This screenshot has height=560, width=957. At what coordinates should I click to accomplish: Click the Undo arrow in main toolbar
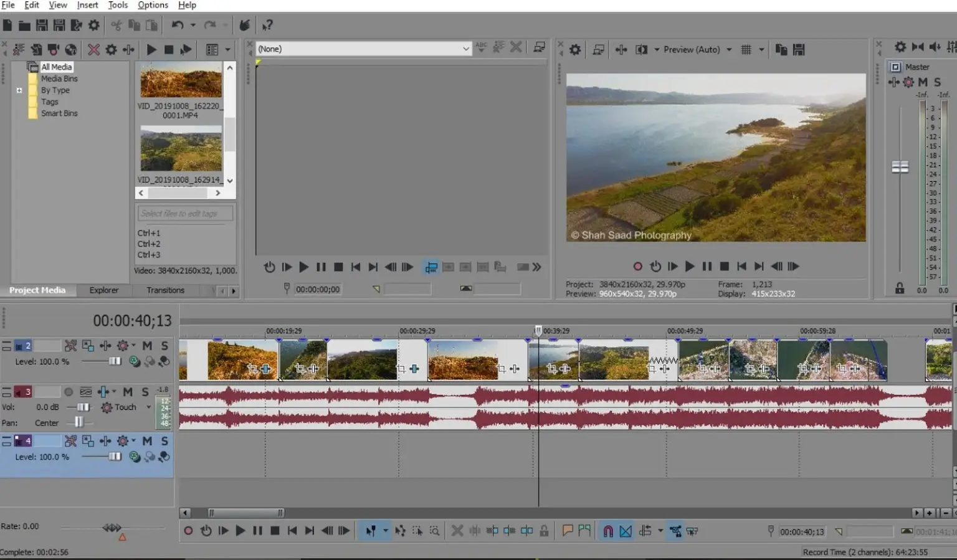point(178,25)
